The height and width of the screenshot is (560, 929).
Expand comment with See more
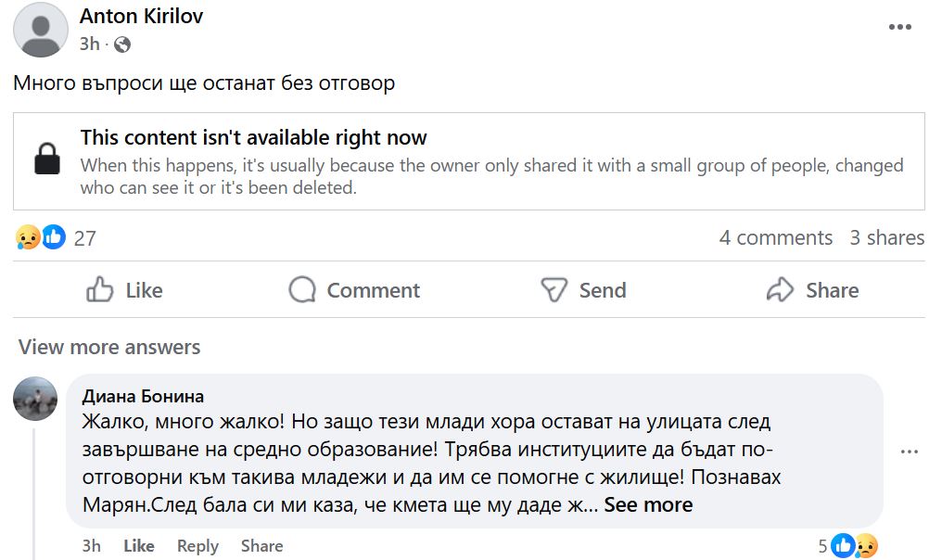648,505
